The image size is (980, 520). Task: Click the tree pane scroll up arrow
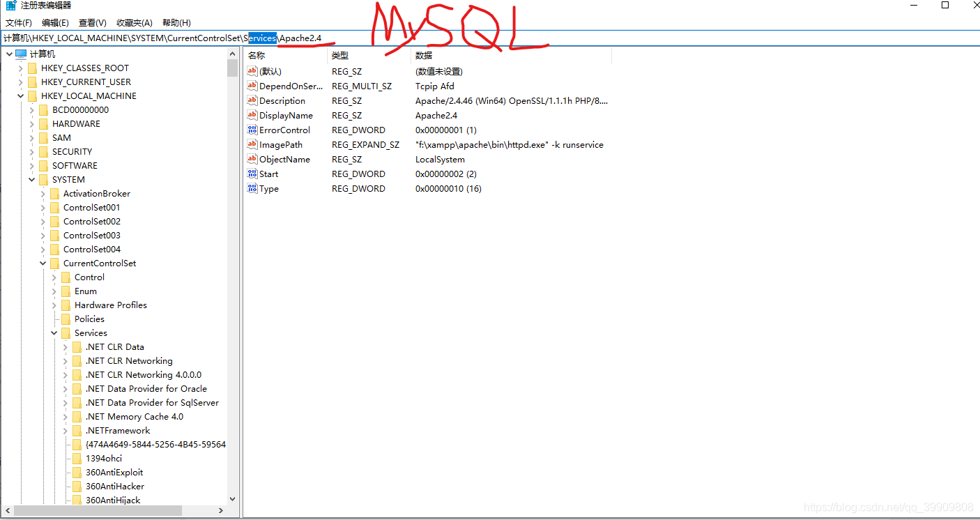[x=232, y=54]
